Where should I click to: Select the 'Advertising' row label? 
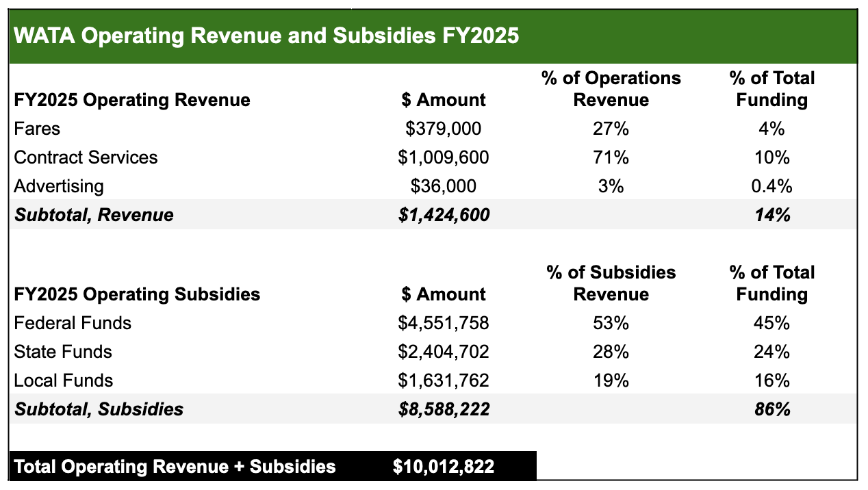click(59, 186)
